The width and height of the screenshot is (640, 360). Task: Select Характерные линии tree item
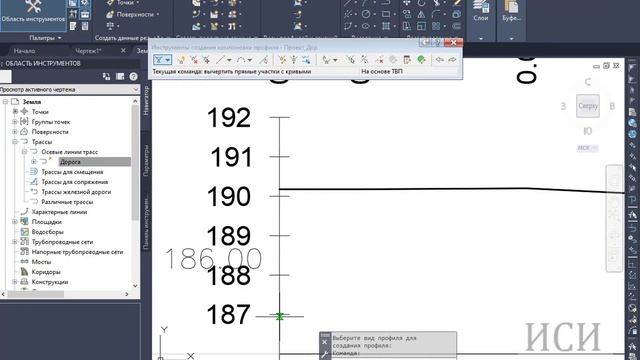(59, 212)
